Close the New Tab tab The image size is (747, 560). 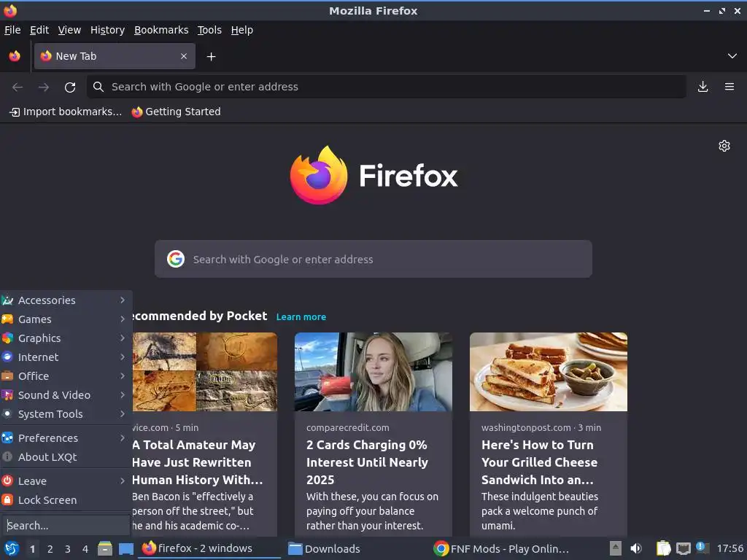184,56
